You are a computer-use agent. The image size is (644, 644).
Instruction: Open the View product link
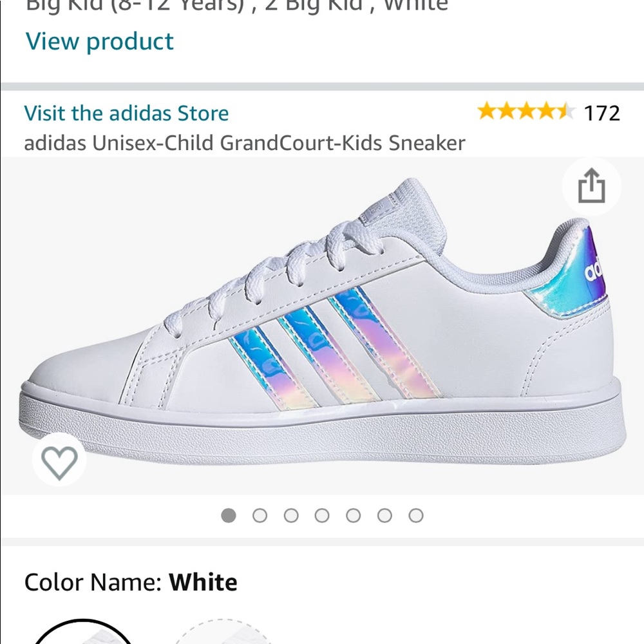pyautogui.click(x=99, y=42)
